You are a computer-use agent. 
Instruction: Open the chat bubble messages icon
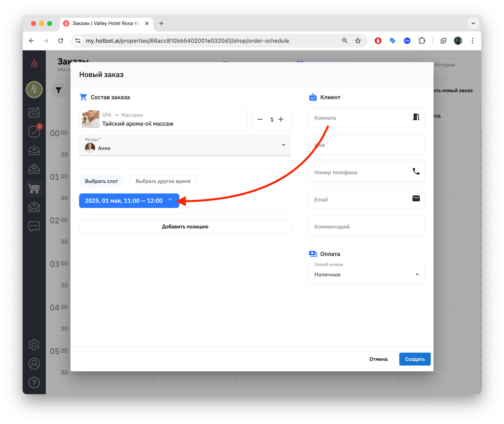click(34, 226)
